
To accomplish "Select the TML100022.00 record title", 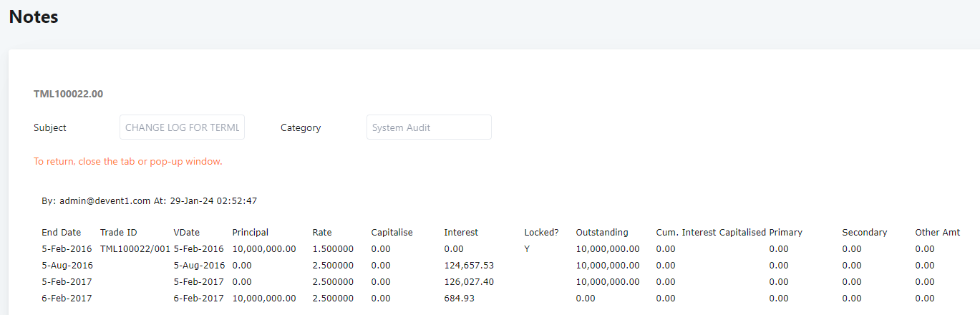I will click(x=69, y=94).
